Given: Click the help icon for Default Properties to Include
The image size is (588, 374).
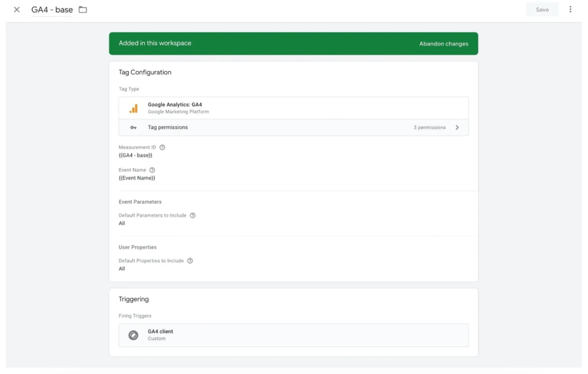Looking at the screenshot, I should [x=190, y=261].
